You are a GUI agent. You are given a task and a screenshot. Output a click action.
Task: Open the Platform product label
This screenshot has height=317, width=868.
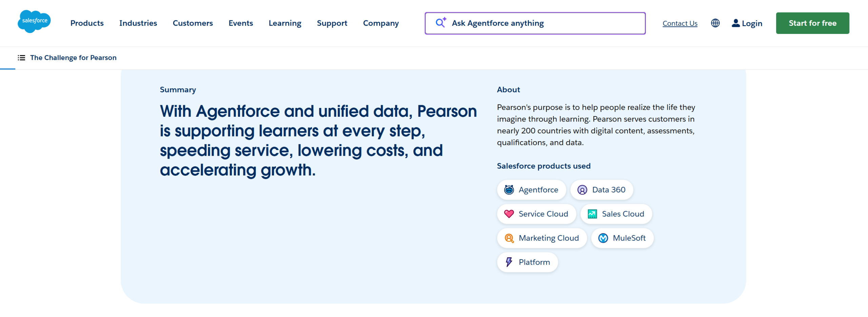[x=534, y=262]
